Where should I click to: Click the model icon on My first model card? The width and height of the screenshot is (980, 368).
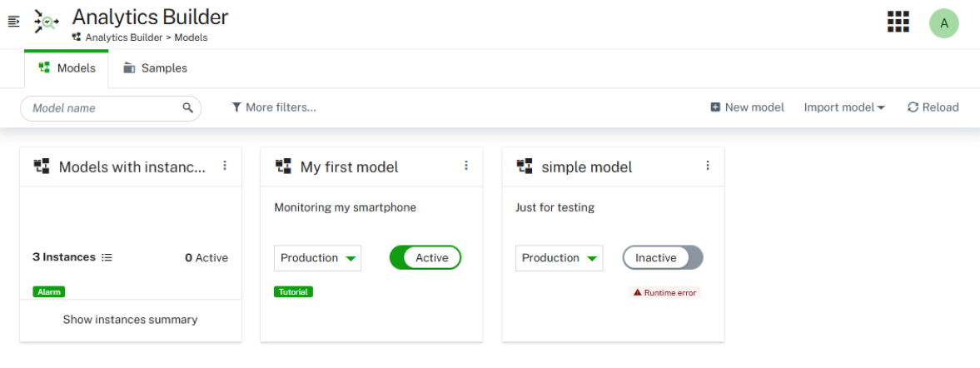[283, 167]
